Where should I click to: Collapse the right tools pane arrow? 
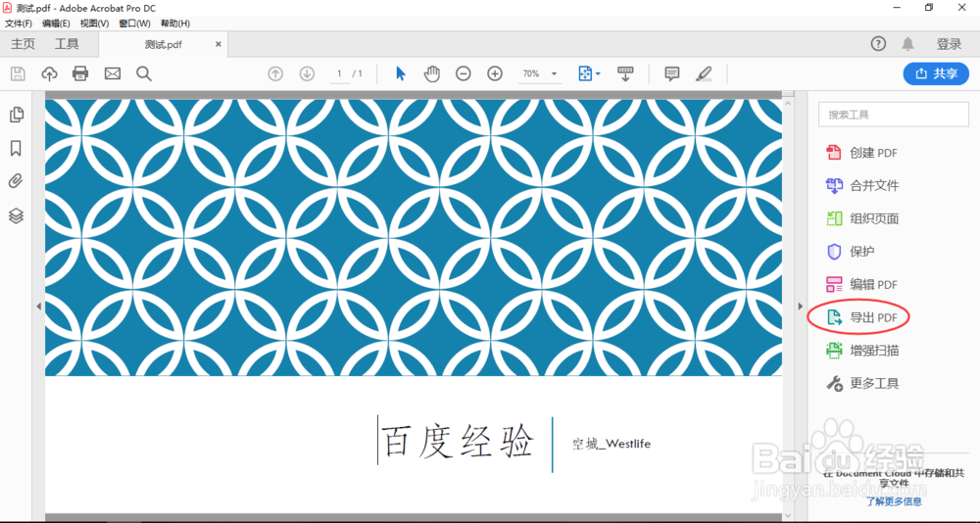tap(800, 307)
